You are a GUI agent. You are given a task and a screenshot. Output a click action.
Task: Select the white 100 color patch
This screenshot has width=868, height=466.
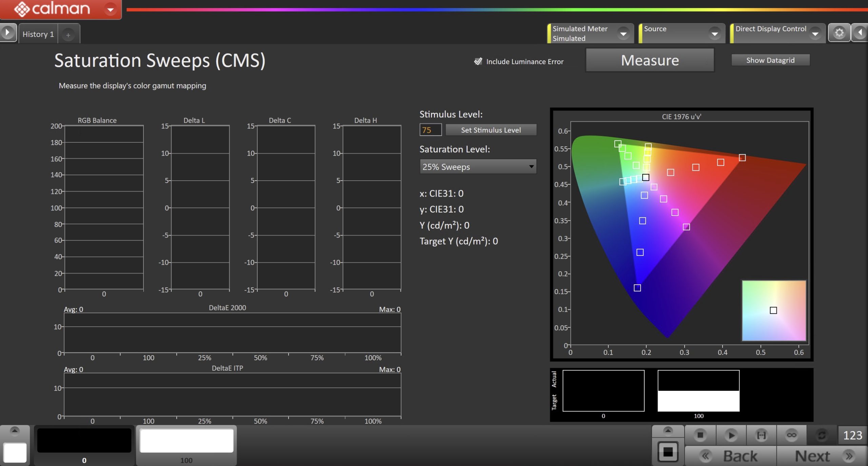186,441
